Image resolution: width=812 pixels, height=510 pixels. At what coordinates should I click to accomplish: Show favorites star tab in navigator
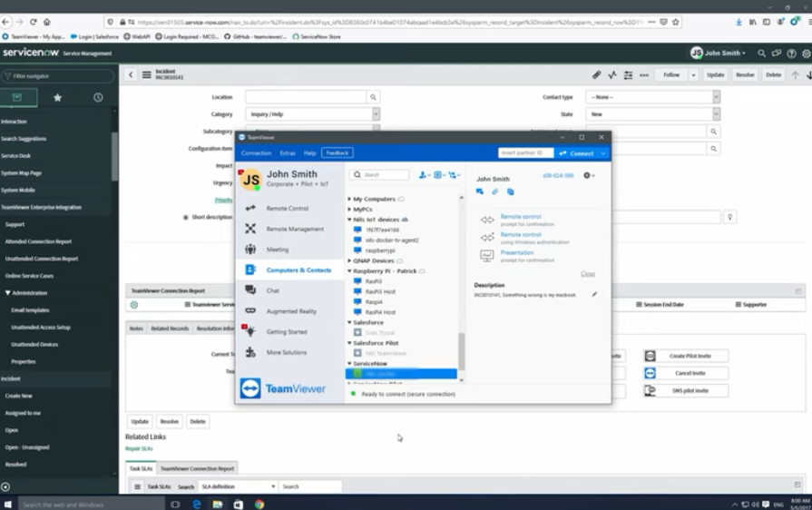click(57, 97)
